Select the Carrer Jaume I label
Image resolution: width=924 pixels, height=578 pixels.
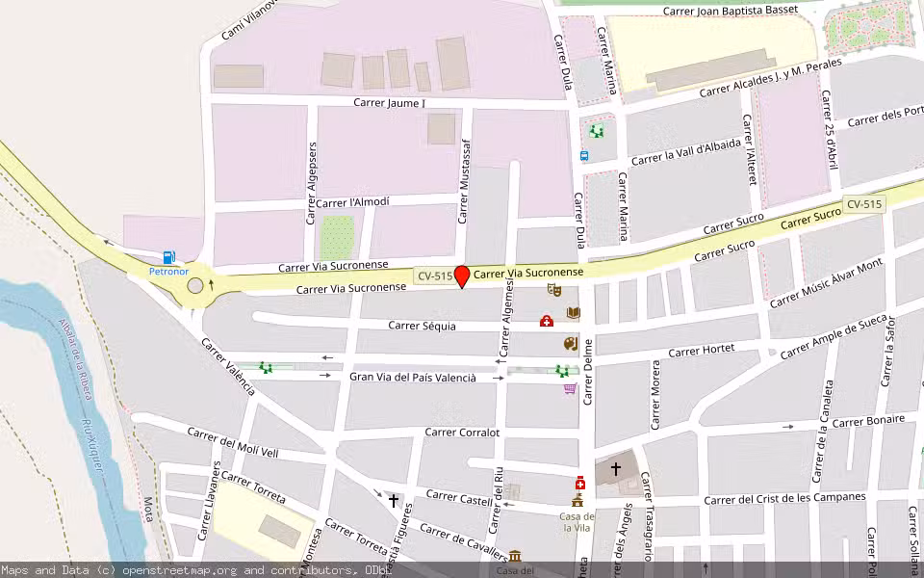point(389,103)
